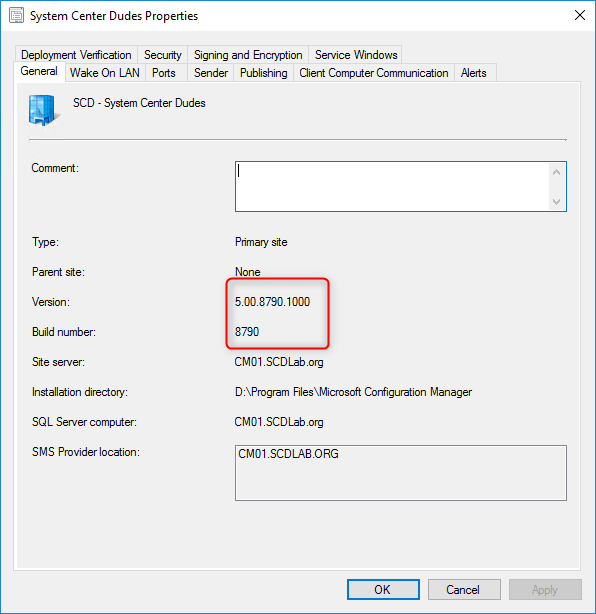The height and width of the screenshot is (614, 596).
Task: Confirm with the OK button
Action: point(383,589)
